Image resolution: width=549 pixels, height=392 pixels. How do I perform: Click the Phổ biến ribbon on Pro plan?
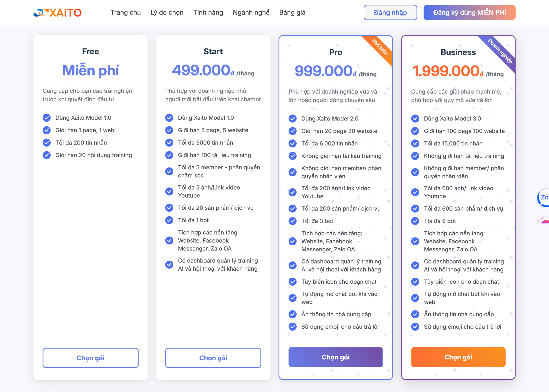tap(380, 48)
